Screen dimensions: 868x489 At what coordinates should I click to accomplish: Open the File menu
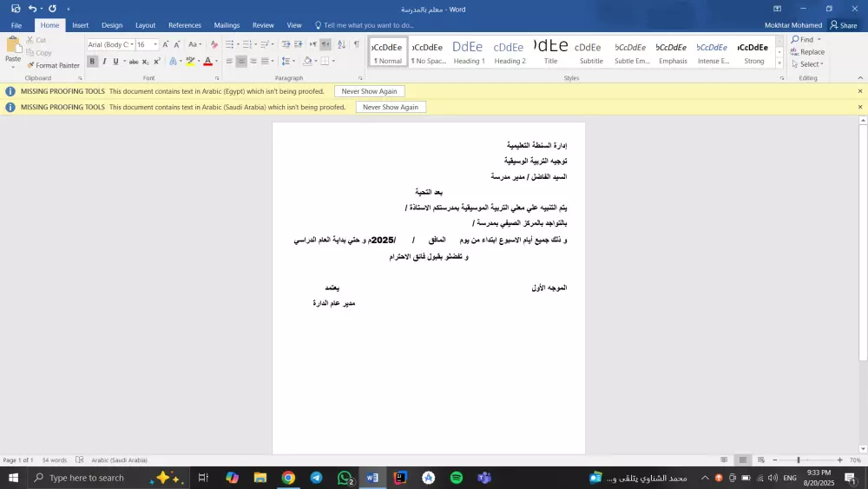pyautogui.click(x=16, y=25)
